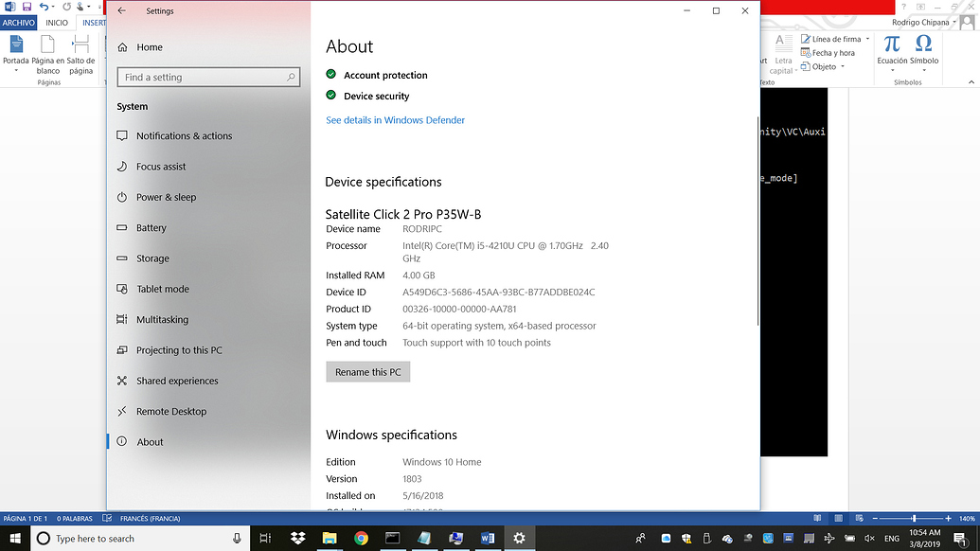Click the Rename this PC button
The width and height of the screenshot is (980, 551).
(x=367, y=372)
